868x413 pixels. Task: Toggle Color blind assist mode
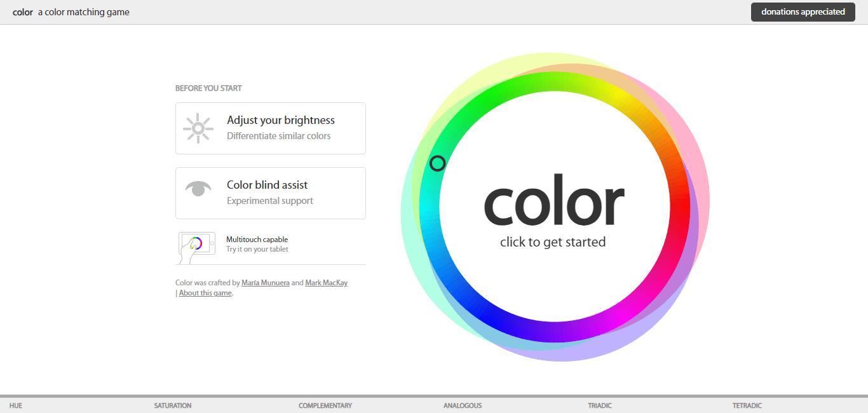click(270, 193)
